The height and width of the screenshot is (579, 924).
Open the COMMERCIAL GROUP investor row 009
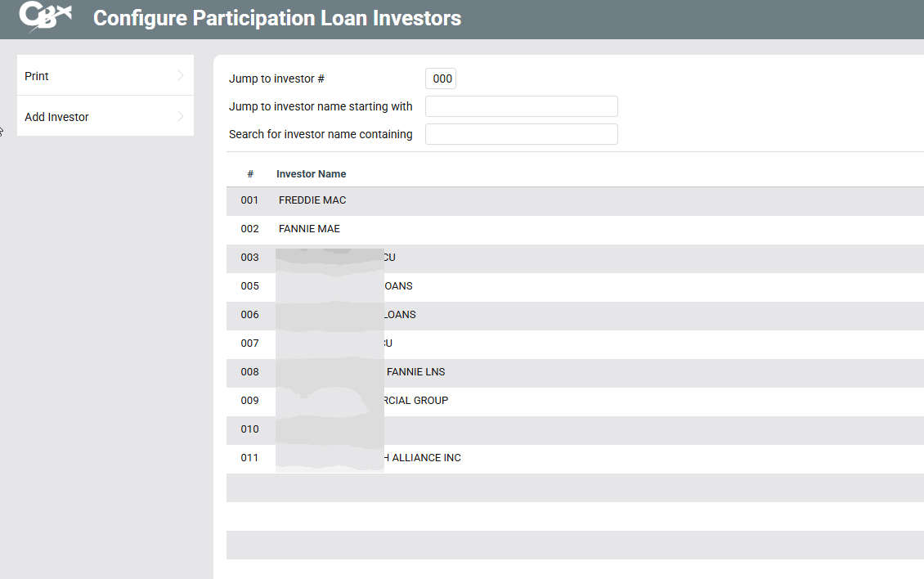[x=415, y=401]
